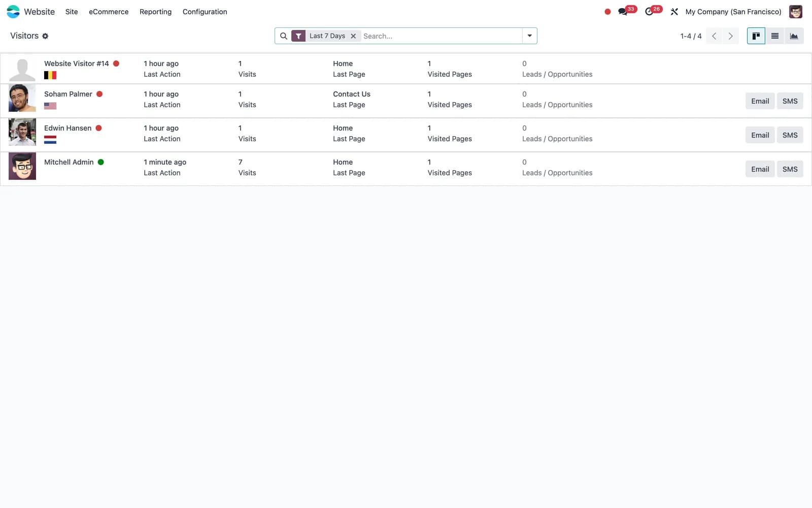Click Email button for Edwin Hansen
Screen dimensions: 812x508
coord(760,135)
